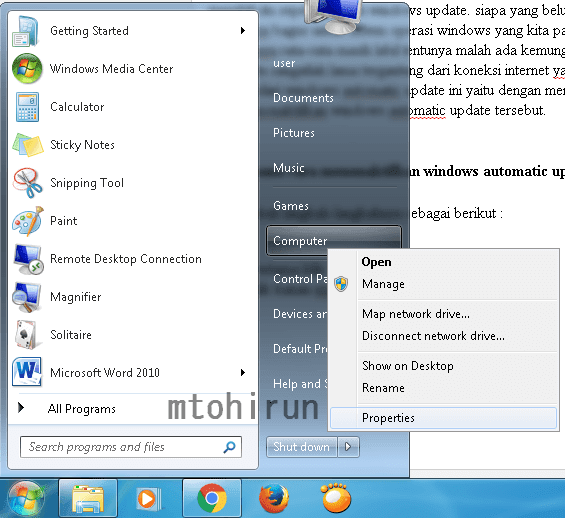Launch Windows Media Center icon
The image size is (565, 518).
[x=27, y=68]
